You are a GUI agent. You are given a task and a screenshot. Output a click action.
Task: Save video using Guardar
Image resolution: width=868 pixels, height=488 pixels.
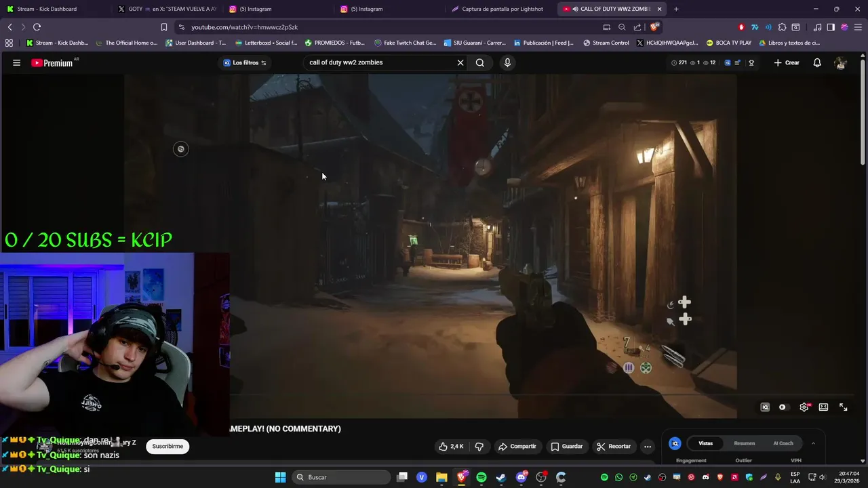pyautogui.click(x=567, y=446)
